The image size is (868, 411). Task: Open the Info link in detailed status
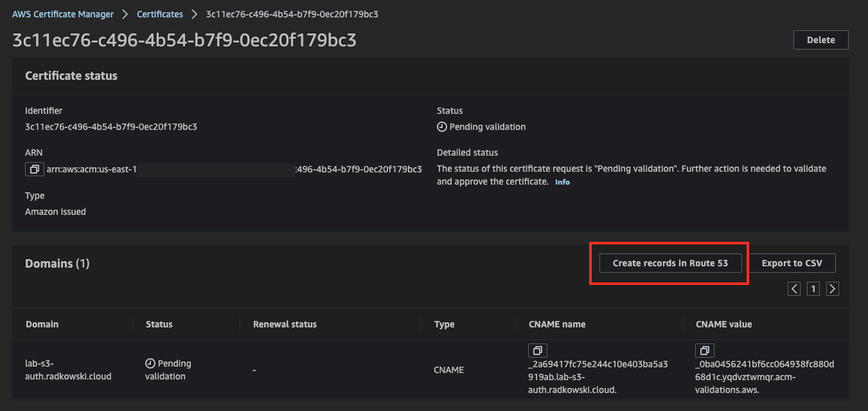click(x=562, y=182)
